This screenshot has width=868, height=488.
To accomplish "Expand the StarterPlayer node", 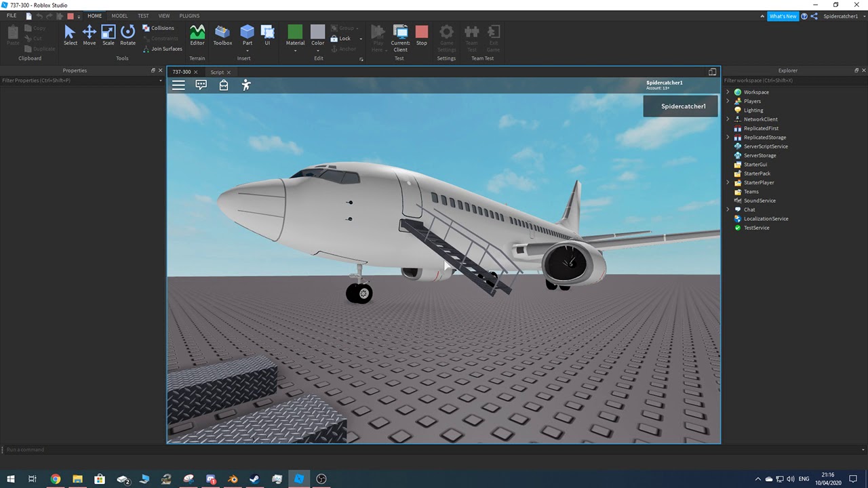I will tap(728, 182).
